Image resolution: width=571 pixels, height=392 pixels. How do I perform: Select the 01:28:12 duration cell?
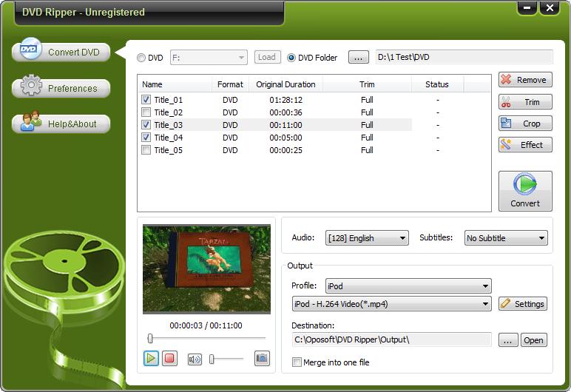285,100
